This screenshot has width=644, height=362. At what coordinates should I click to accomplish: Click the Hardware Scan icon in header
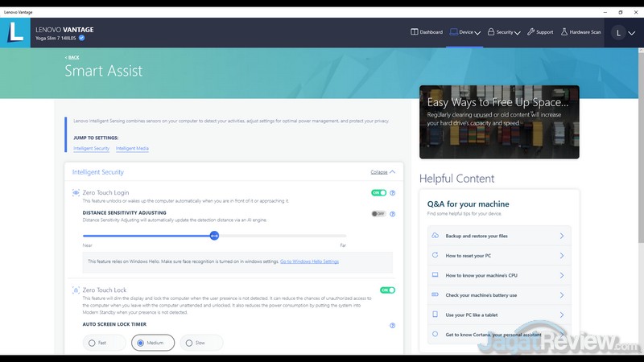click(563, 32)
